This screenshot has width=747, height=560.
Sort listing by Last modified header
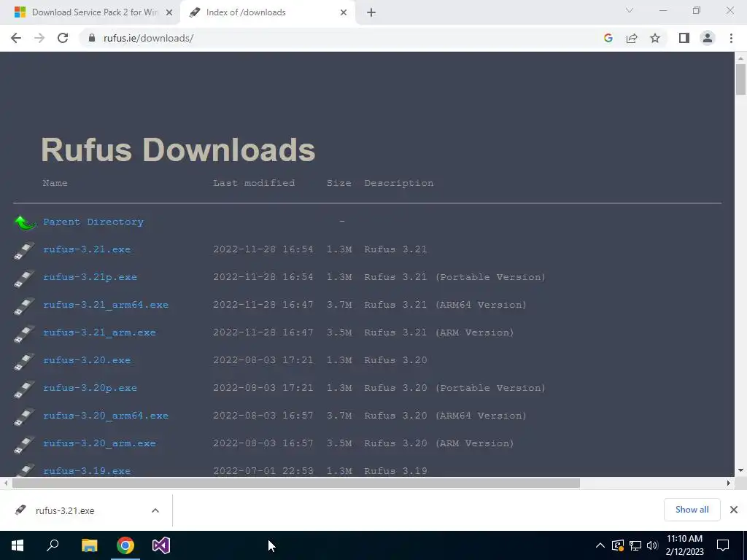point(254,183)
